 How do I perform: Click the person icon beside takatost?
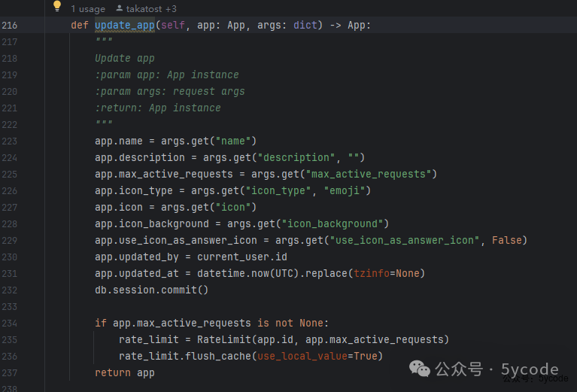tap(120, 9)
